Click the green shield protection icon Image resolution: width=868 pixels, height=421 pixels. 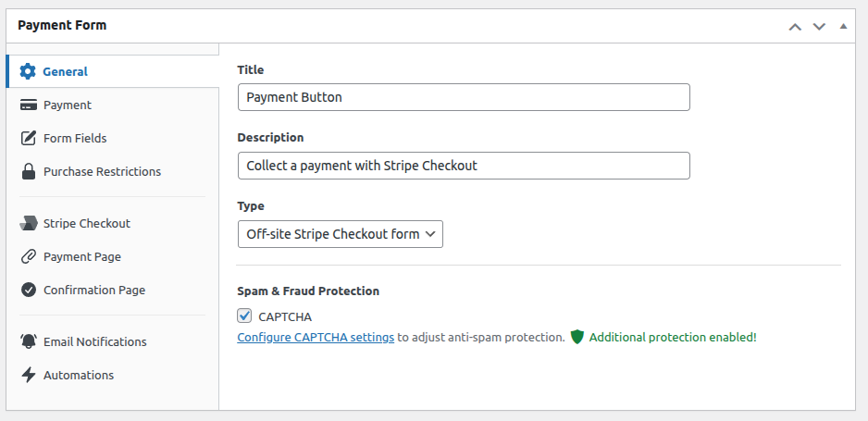coord(577,337)
